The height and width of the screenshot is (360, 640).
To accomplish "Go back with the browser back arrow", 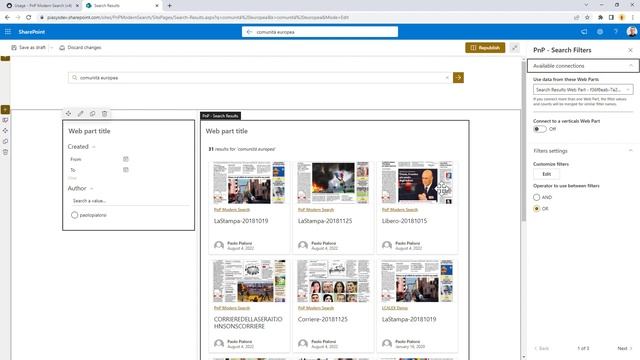I will (x=7, y=17).
